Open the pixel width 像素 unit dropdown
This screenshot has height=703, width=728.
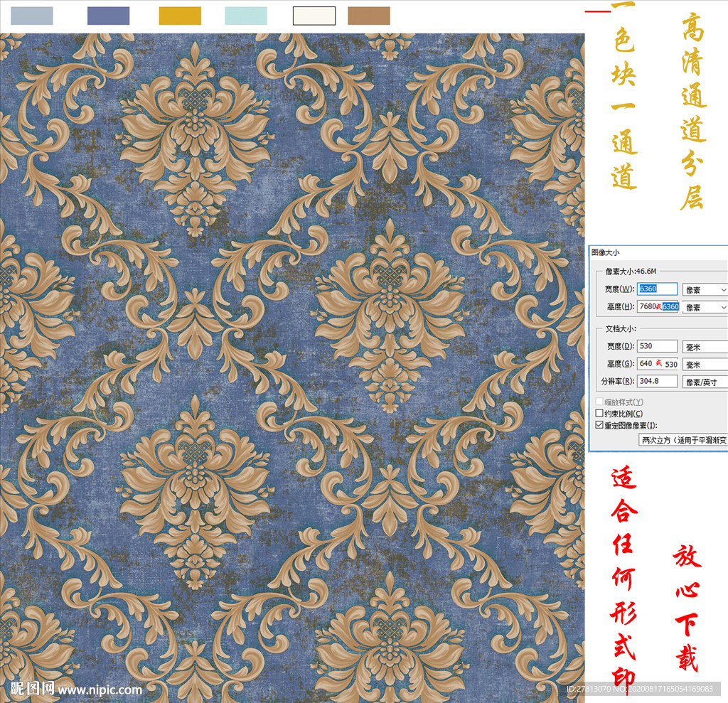point(705,289)
